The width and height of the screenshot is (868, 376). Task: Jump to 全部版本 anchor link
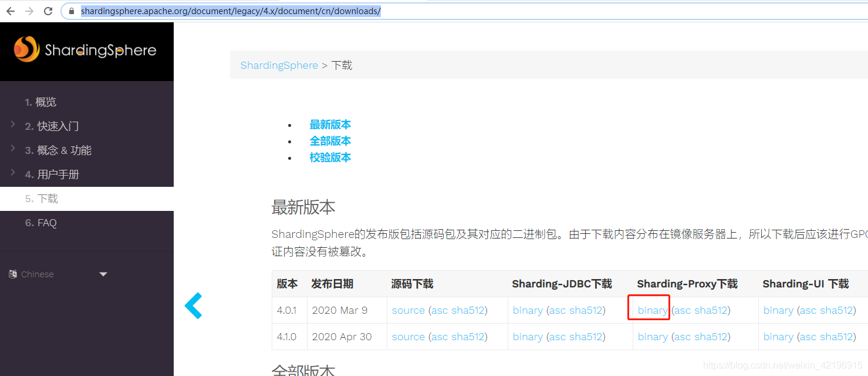[330, 141]
